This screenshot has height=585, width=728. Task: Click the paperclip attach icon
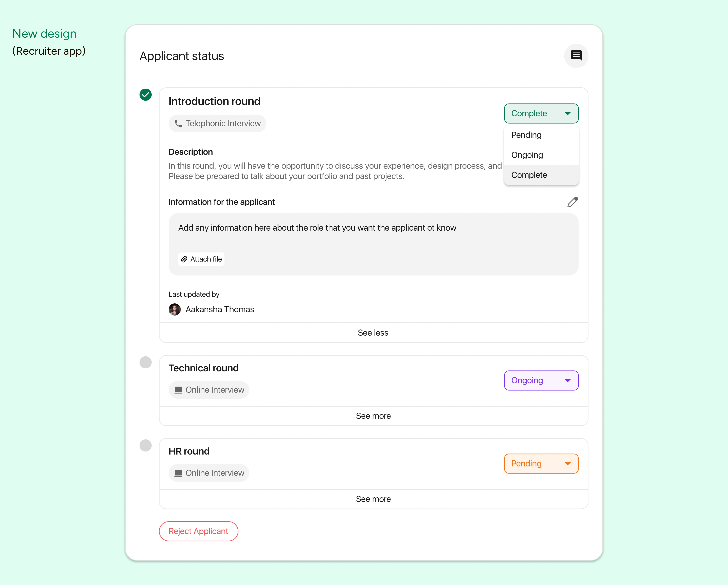[184, 259]
